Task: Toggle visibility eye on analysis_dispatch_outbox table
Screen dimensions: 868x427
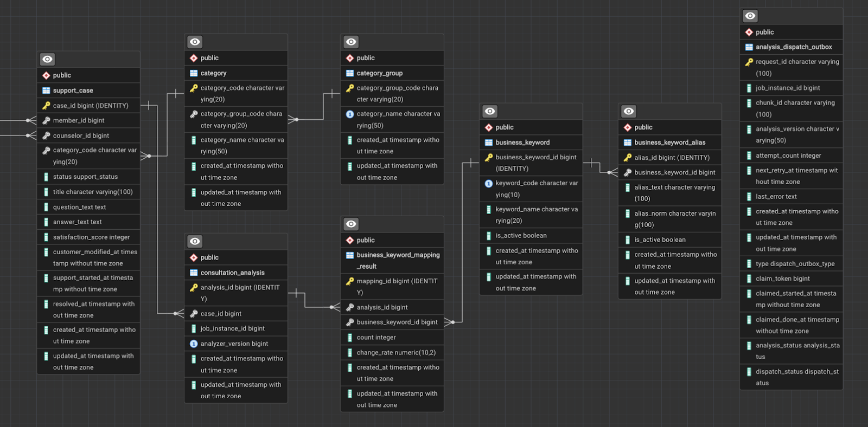Action: 750,16
